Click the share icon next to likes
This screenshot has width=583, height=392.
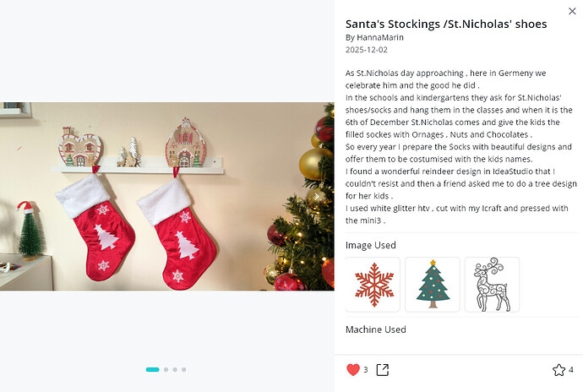click(x=383, y=369)
